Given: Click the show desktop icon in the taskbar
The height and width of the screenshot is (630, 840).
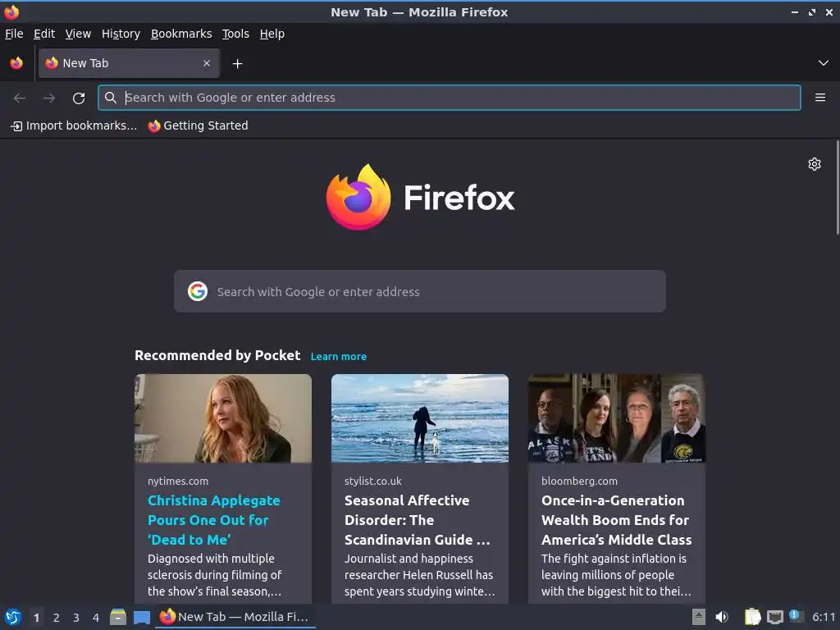Looking at the screenshot, I should tap(142, 617).
